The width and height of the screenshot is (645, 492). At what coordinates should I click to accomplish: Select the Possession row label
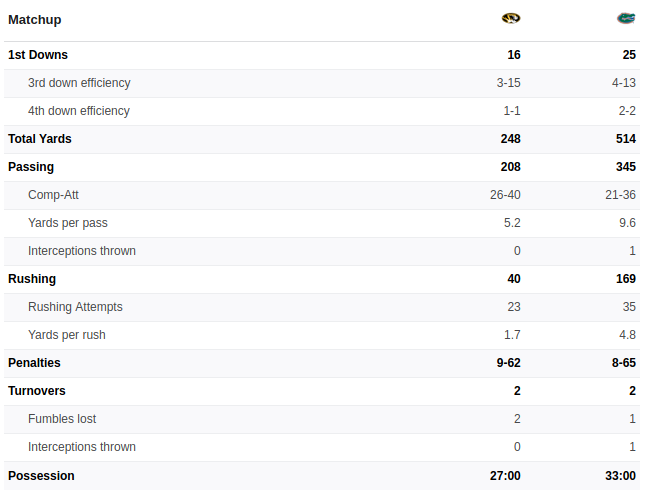point(41,476)
